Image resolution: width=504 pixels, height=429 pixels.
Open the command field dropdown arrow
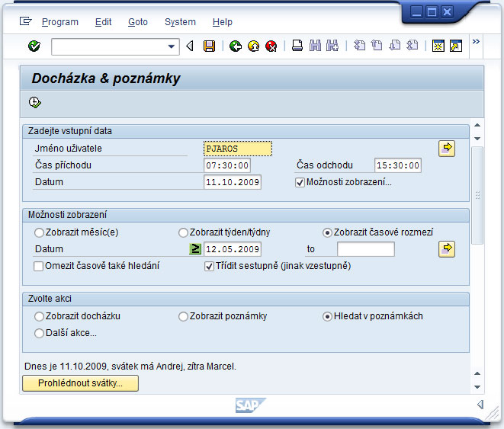[x=172, y=46]
